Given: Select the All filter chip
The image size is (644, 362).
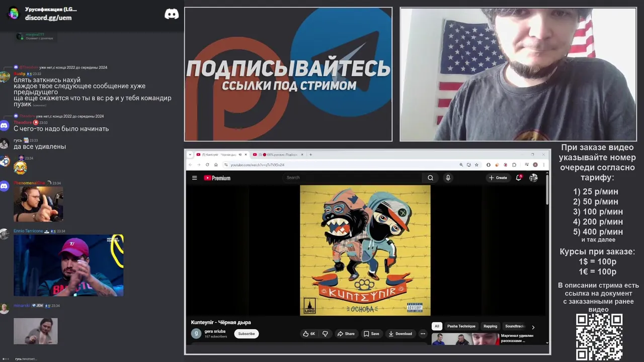Looking at the screenshot, I should coord(437,326).
